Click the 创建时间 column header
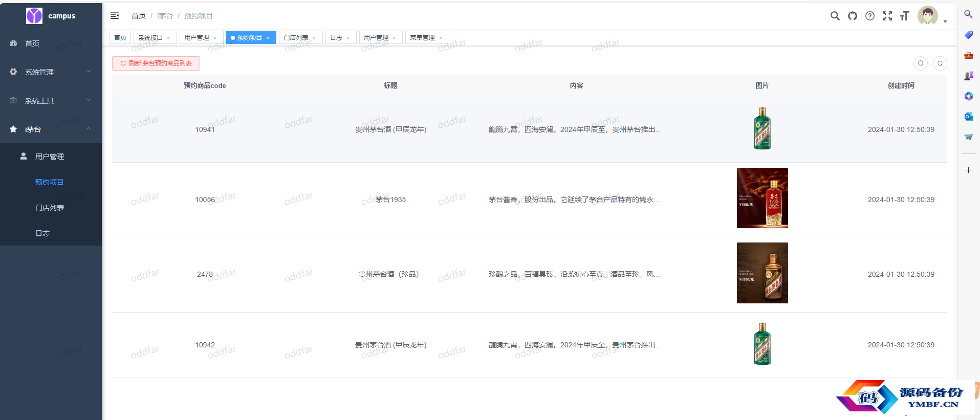Image resolution: width=980 pixels, height=420 pixels. pos(901,85)
